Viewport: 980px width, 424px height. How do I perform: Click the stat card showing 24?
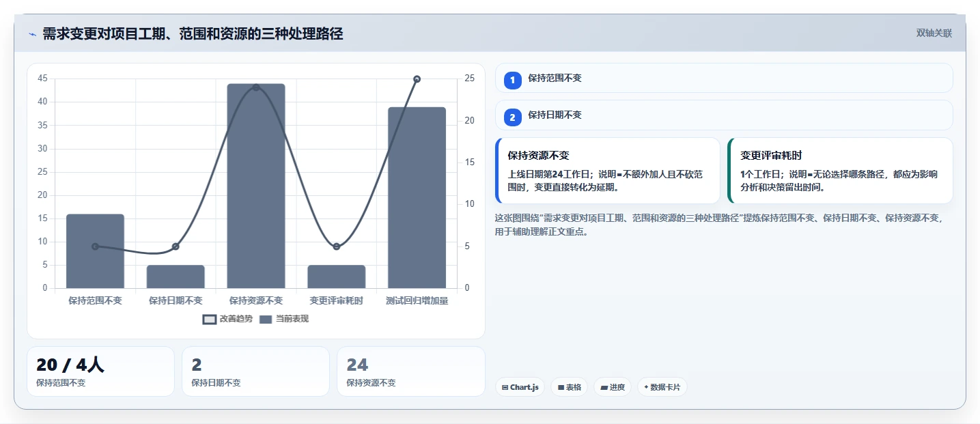(x=410, y=371)
